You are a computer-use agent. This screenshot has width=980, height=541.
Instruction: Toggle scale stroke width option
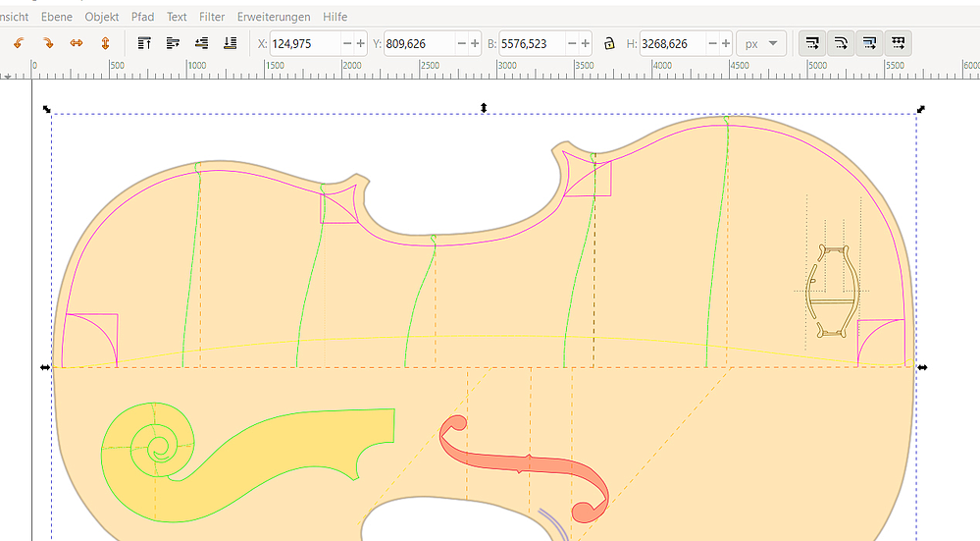(812, 43)
